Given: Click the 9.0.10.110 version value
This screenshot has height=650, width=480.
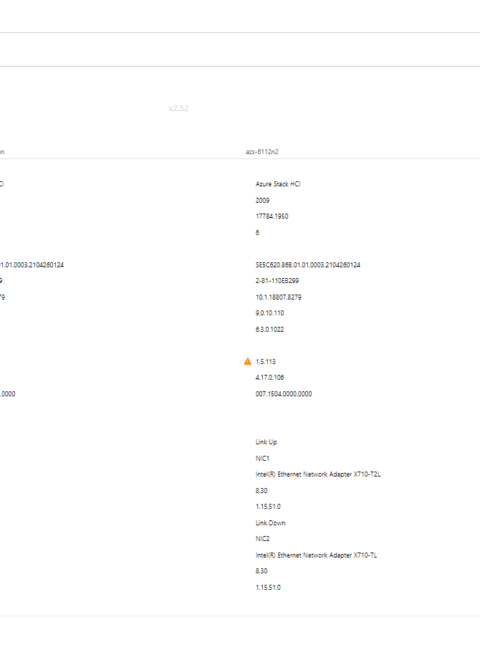Looking at the screenshot, I should click(269, 313).
